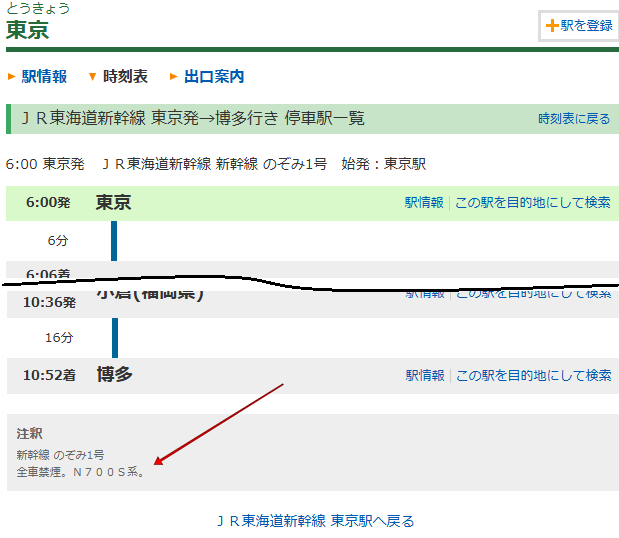This screenshot has height=538, width=619.
Task: Click the 10:36発 departure time
Action: [49, 302]
